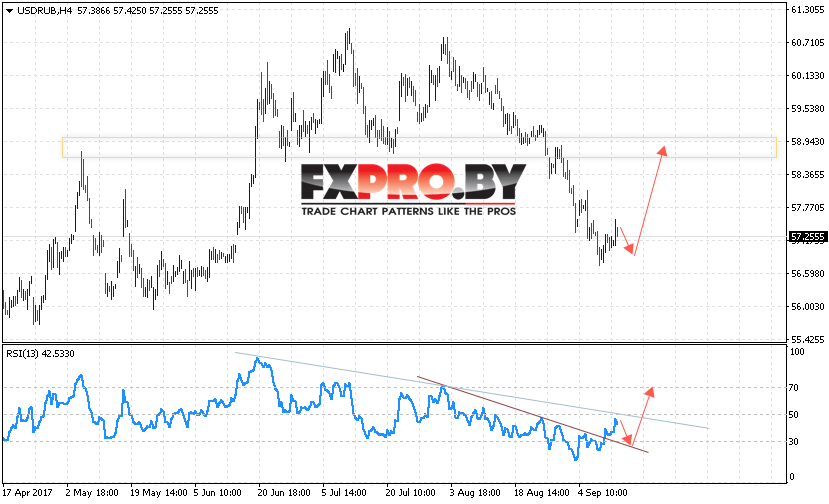Image resolution: width=829 pixels, height=504 pixels.
Task: Select price axis label 59.5380
Action: (808, 108)
